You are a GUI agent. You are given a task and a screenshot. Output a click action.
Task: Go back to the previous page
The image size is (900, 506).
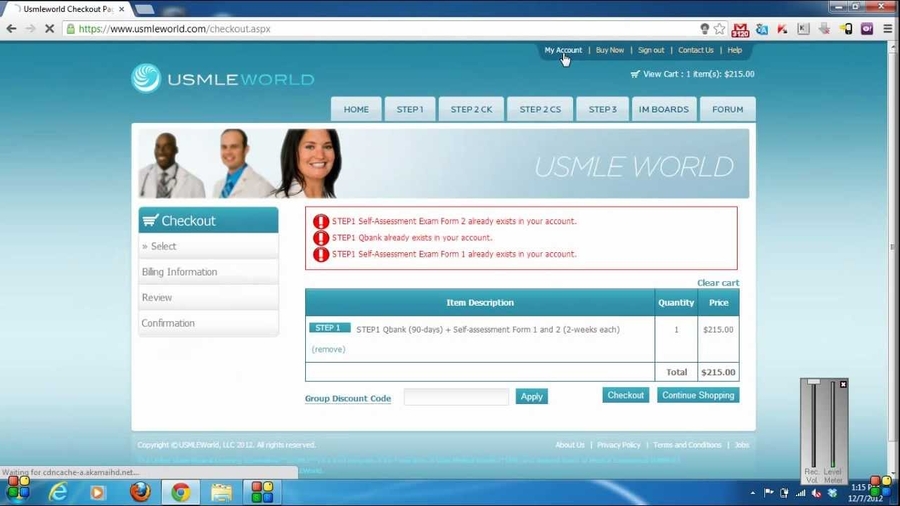11,29
